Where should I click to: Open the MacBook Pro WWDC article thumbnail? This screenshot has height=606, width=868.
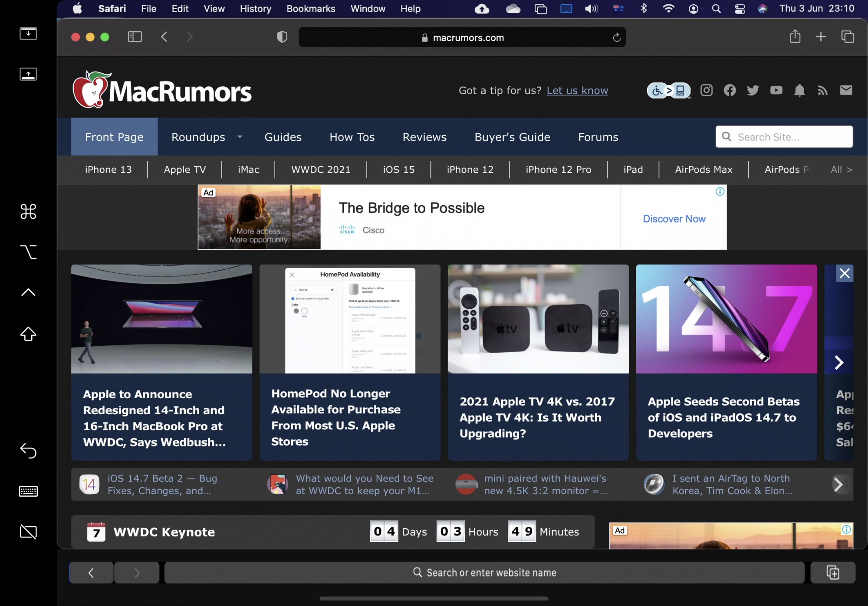161,319
